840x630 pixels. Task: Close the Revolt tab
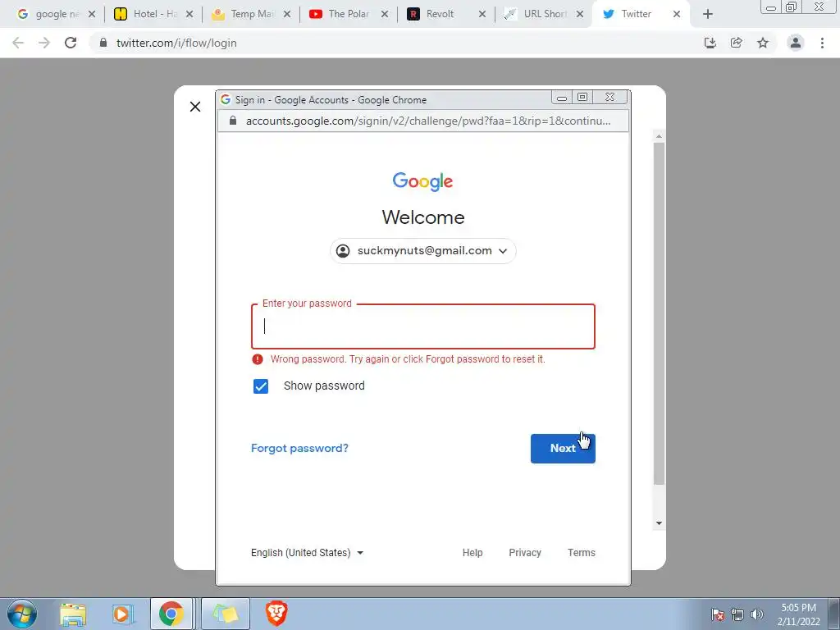[482, 15]
